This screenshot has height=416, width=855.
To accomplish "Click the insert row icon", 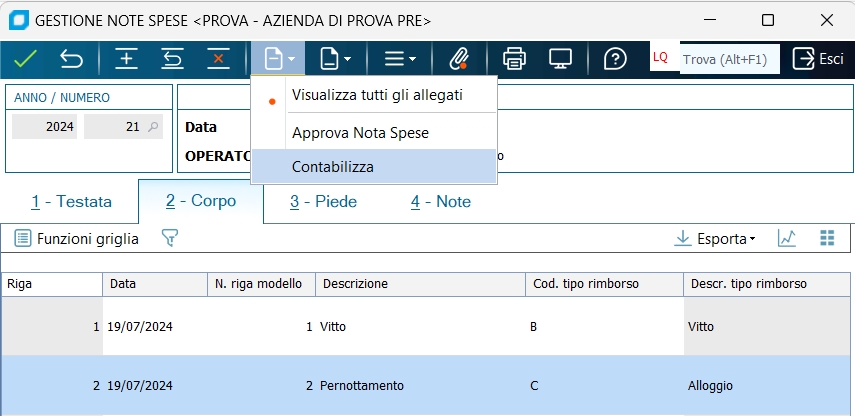I will pyautogui.click(x=126, y=58).
